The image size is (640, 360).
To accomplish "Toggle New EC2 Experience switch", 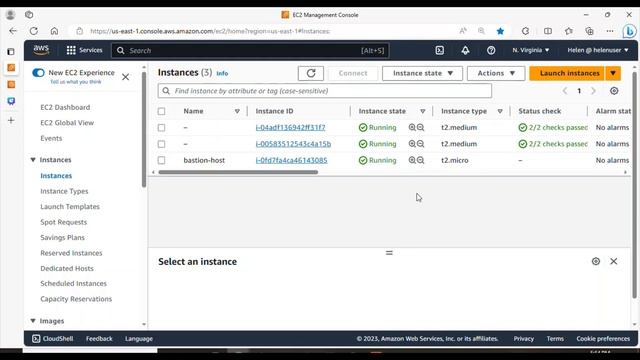I will point(38,73).
